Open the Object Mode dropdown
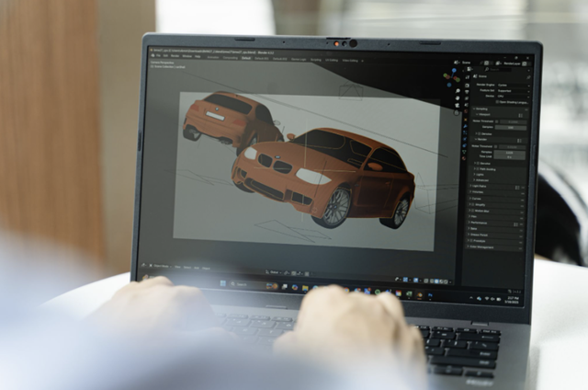This screenshot has height=390, width=588. (x=162, y=266)
